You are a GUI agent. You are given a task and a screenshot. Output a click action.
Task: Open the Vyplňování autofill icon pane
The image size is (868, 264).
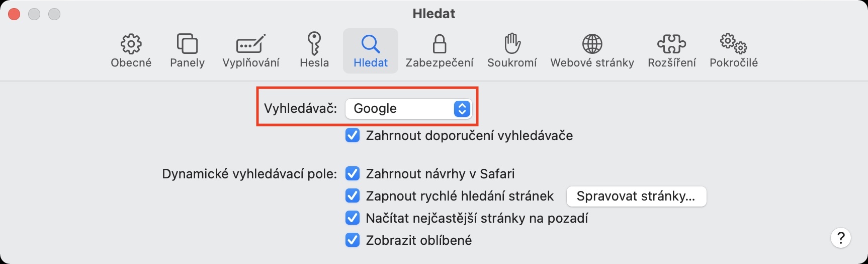[251, 51]
